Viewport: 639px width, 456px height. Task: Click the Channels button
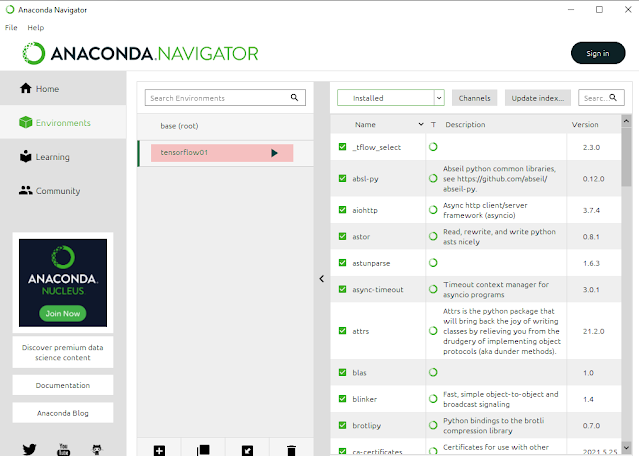[474, 98]
